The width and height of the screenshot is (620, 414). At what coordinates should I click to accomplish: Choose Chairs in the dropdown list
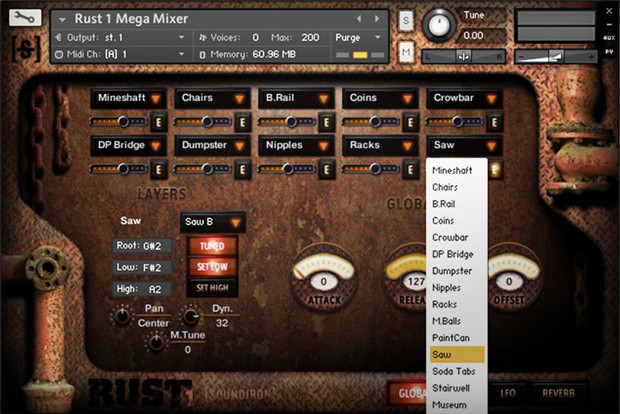[x=457, y=187]
